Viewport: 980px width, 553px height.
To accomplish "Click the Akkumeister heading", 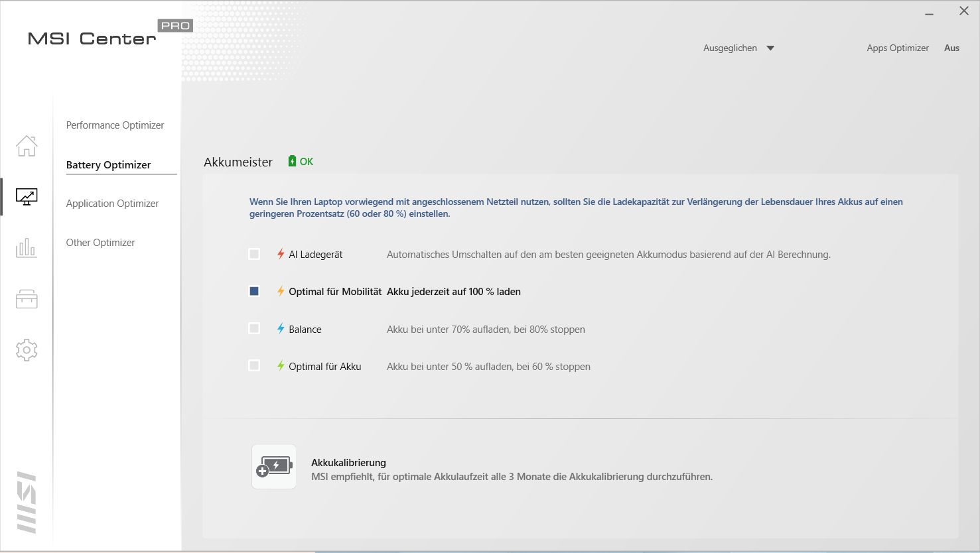I will (x=238, y=162).
